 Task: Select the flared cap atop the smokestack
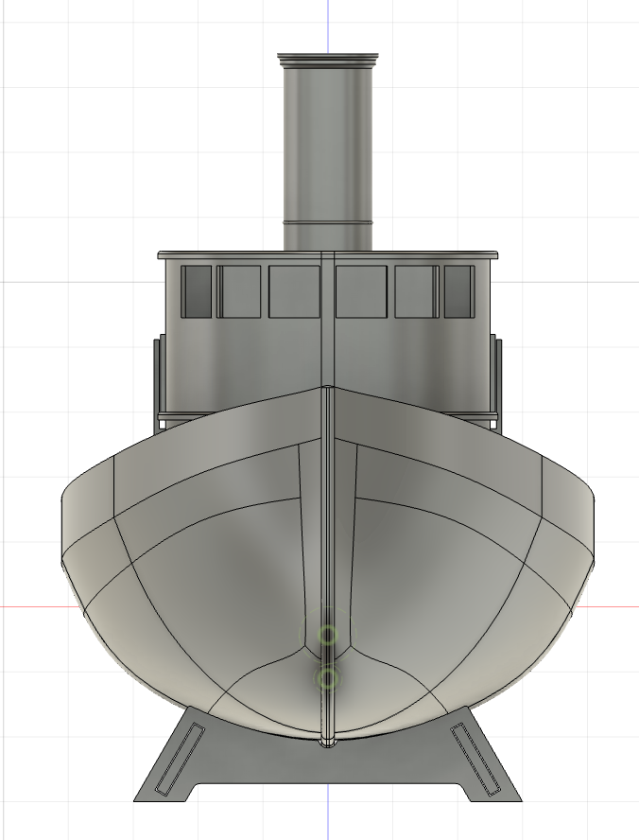coord(327,60)
